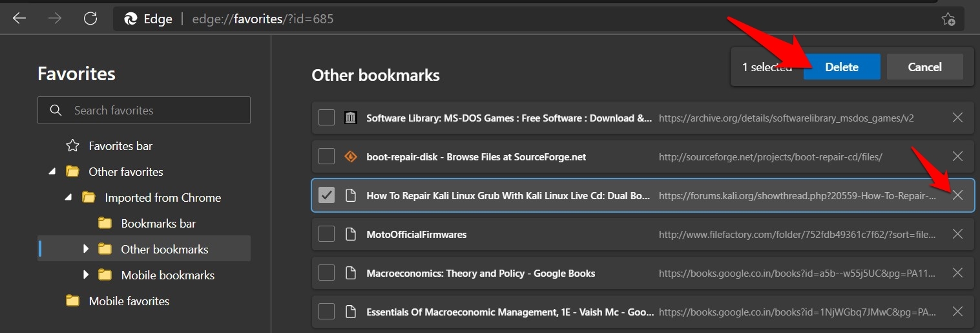Remove the MS-DOS Games bookmark with X
This screenshot has height=333, width=980.
[957, 118]
